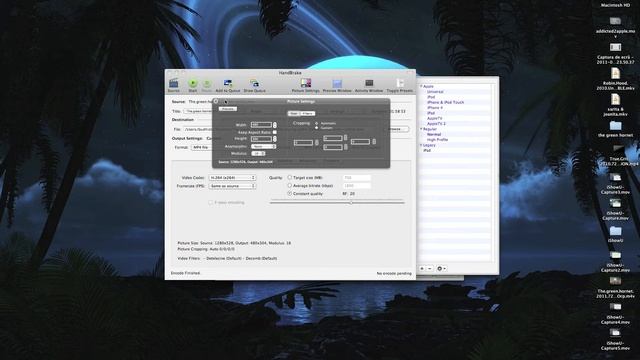The image size is (640, 360).
Task: Select the Average bitrate (kbps) radio button
Action: [x=290, y=185]
